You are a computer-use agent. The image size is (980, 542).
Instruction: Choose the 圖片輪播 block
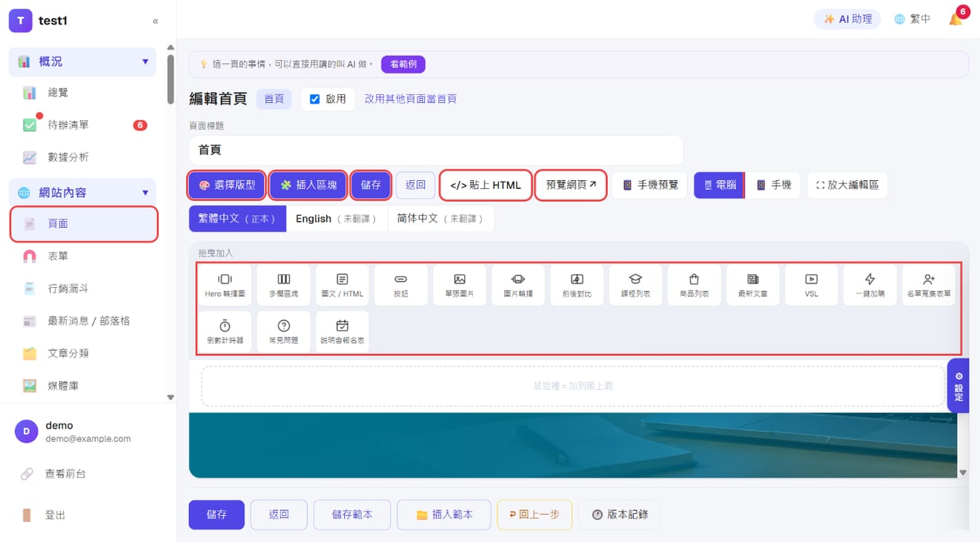[518, 285]
